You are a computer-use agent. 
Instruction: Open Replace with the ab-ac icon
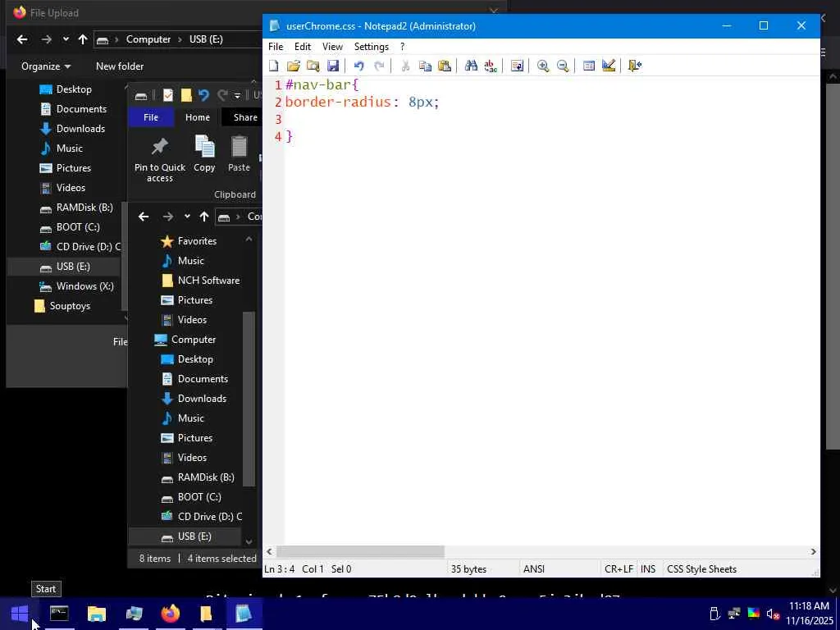491,66
